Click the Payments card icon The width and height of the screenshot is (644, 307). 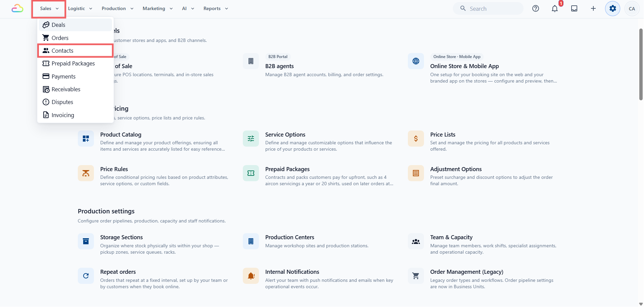[x=46, y=76]
